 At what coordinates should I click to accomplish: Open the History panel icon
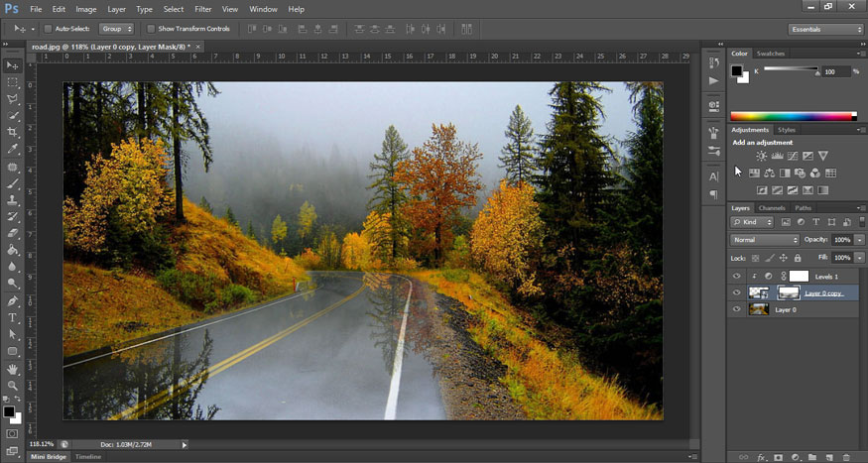[714, 62]
